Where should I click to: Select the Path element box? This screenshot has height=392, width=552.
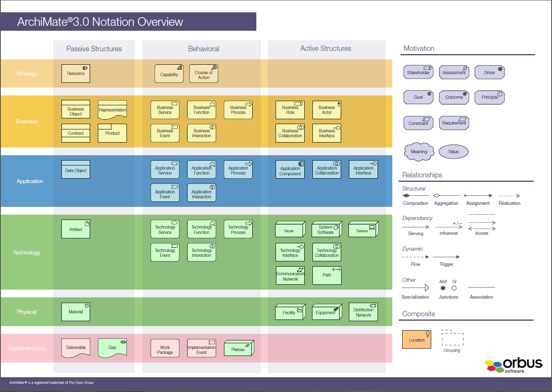click(327, 276)
